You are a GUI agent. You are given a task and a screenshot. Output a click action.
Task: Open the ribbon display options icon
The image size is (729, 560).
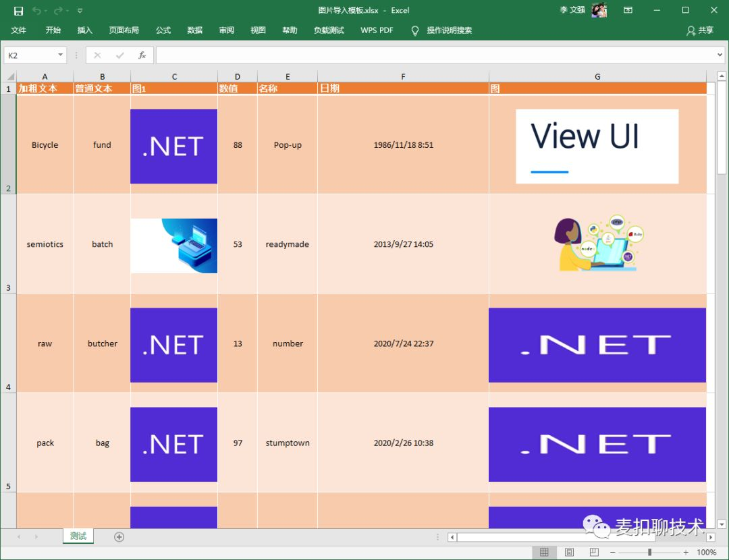point(628,10)
